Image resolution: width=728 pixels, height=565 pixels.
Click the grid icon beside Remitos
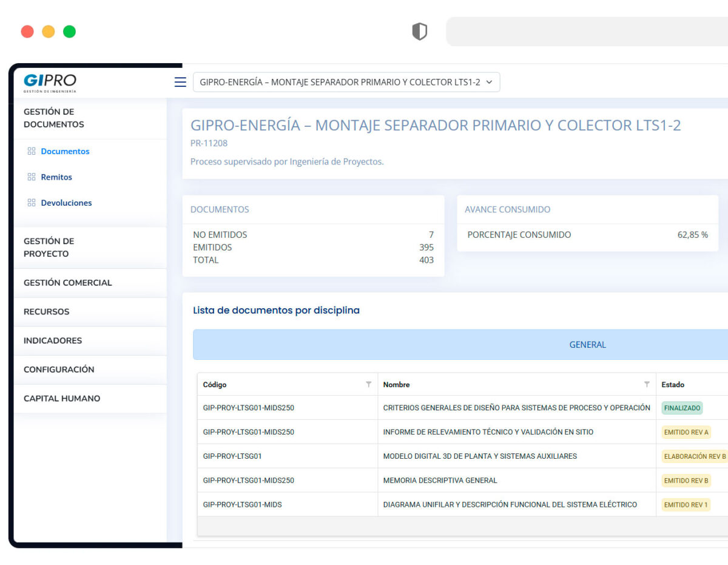point(32,177)
